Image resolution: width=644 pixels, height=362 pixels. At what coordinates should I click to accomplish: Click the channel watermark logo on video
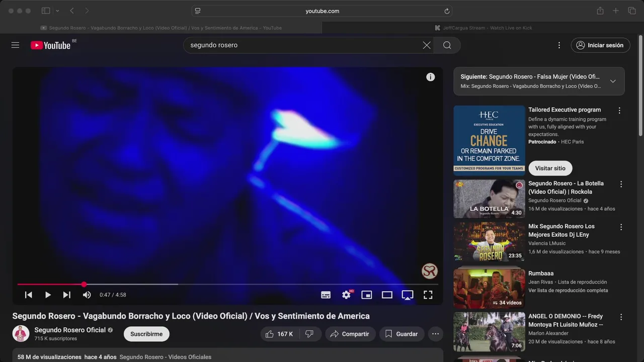430,271
